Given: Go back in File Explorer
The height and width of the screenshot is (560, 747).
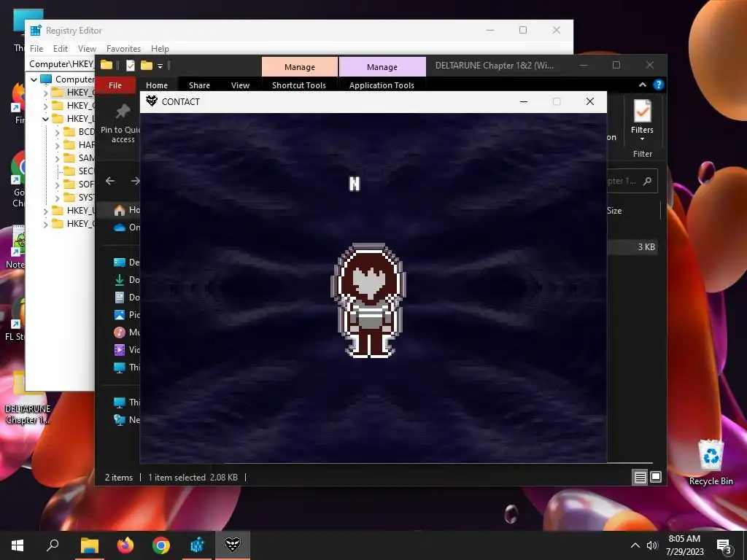Looking at the screenshot, I should coord(110,181).
